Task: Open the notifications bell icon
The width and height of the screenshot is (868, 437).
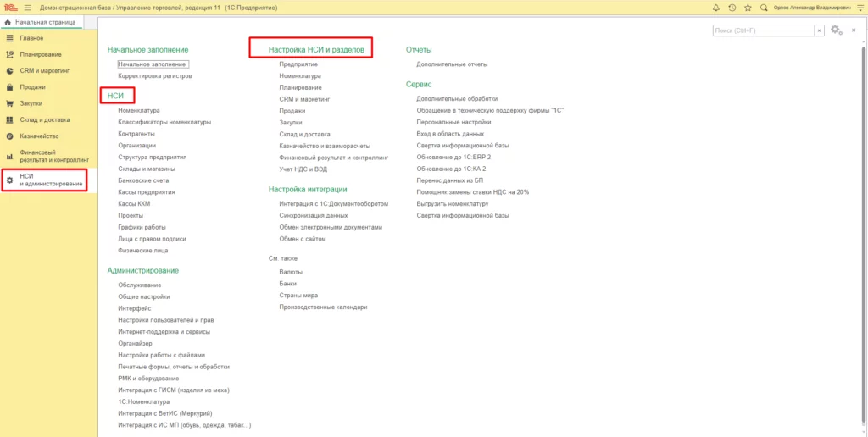Action: click(x=716, y=7)
